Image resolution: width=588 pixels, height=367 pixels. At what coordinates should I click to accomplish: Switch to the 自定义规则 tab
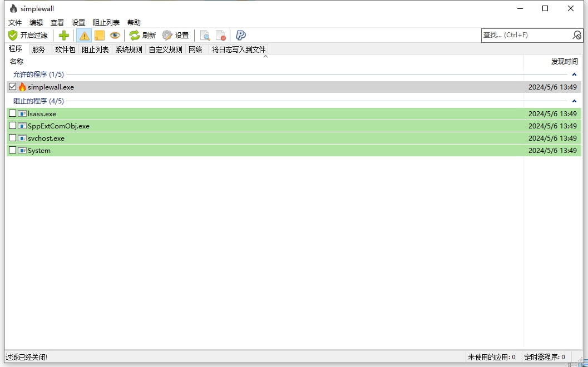pyautogui.click(x=165, y=49)
